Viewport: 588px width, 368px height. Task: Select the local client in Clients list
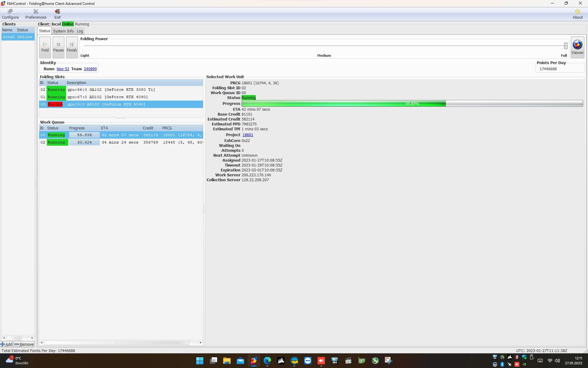(x=18, y=37)
